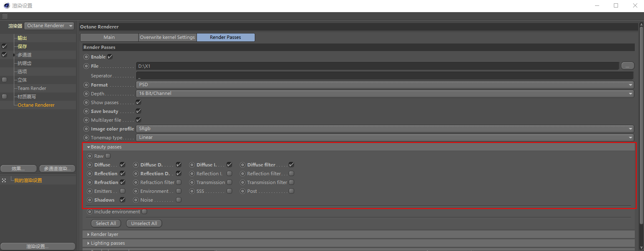Viewport: 644px width, 251px height.
Task: Toggle the Save beauty checkbox
Action: (139, 111)
